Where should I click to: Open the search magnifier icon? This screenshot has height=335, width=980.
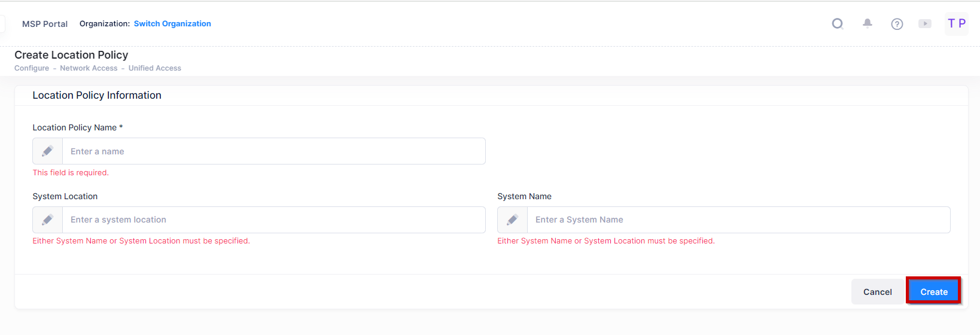click(838, 24)
